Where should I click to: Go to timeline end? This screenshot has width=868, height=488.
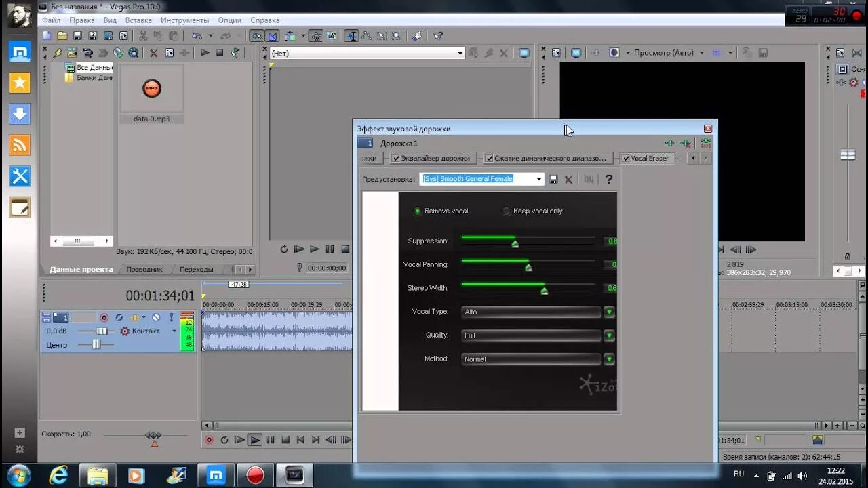click(x=315, y=440)
